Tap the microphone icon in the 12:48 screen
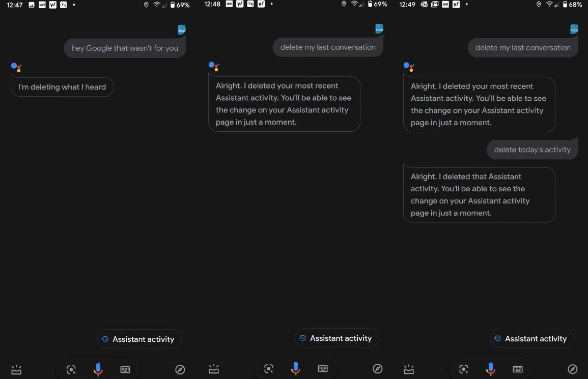This screenshot has height=379, width=588. [295, 368]
